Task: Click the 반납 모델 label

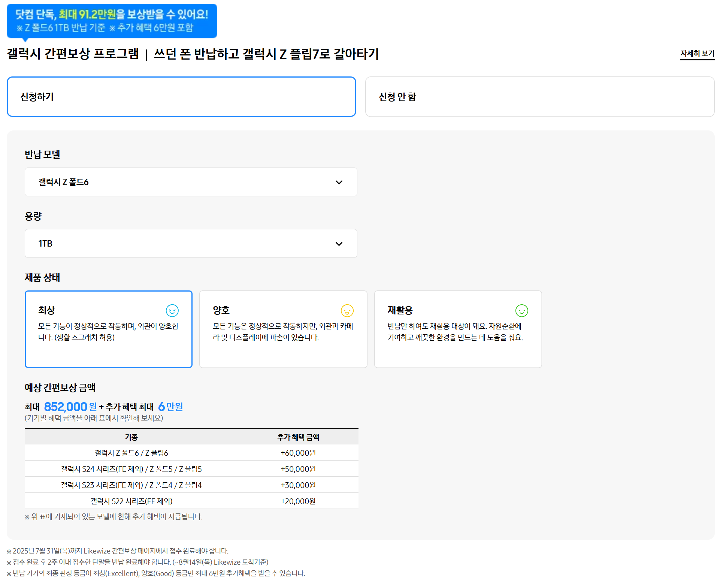Action: pyautogui.click(x=42, y=154)
